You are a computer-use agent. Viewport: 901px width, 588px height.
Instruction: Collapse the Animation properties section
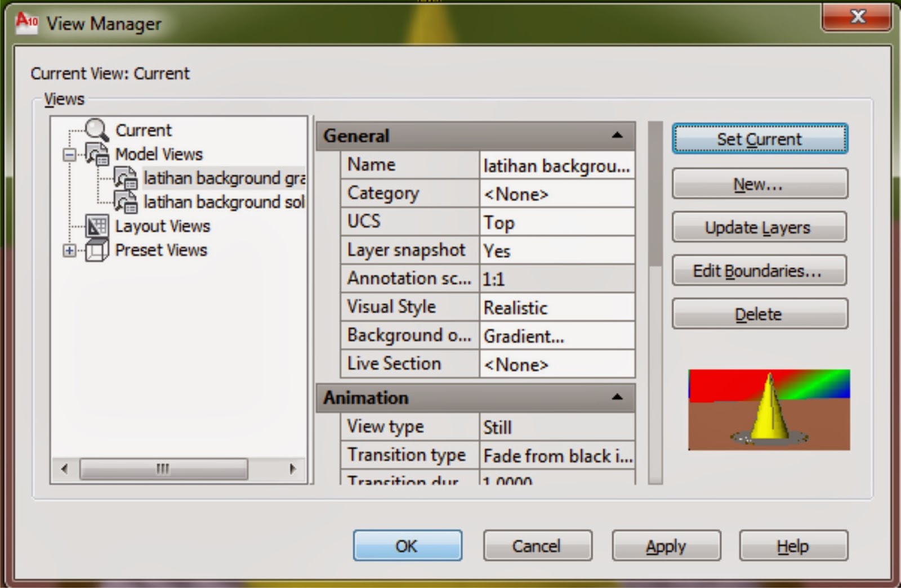pyautogui.click(x=618, y=397)
